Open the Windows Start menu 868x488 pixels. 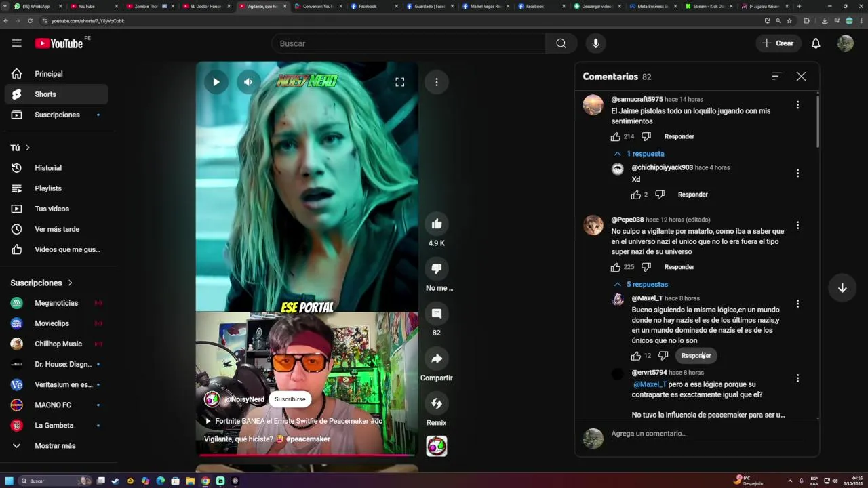(x=9, y=481)
